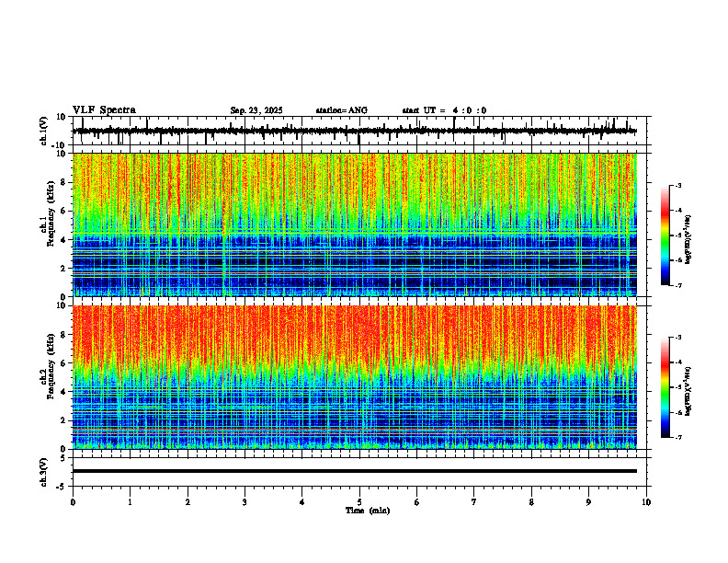Click the "-7" label on ch.1 color scale
This screenshot has width=728, height=563.
click(x=677, y=285)
